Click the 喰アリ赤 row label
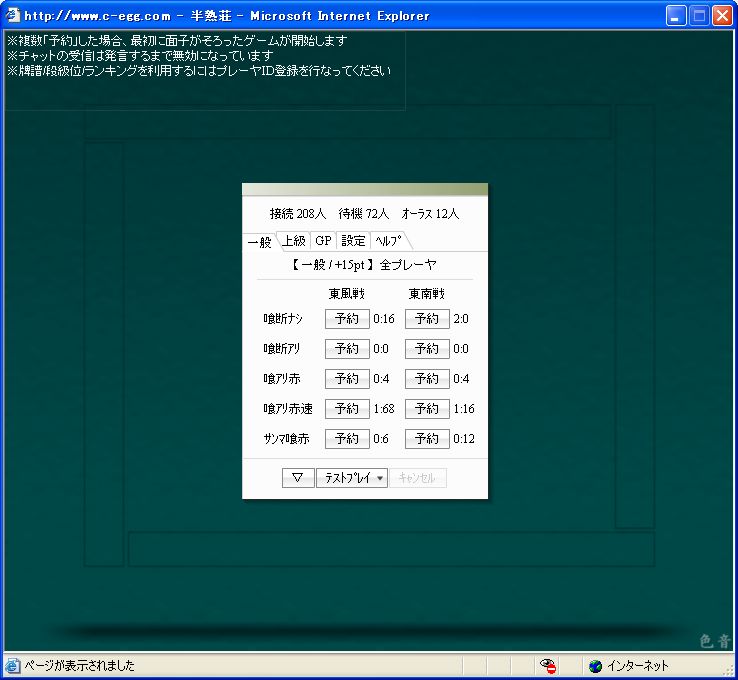Screen dimensions: 738x680 coord(281,379)
